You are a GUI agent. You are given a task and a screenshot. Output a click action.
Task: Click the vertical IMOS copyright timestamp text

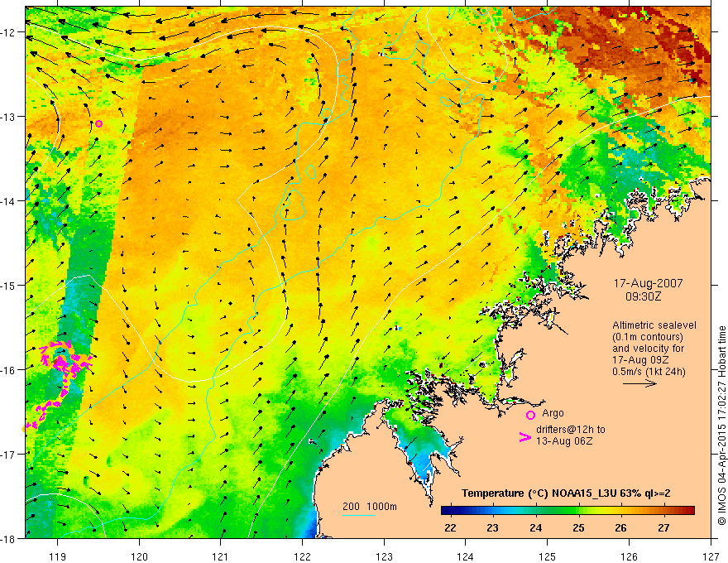coord(721,426)
